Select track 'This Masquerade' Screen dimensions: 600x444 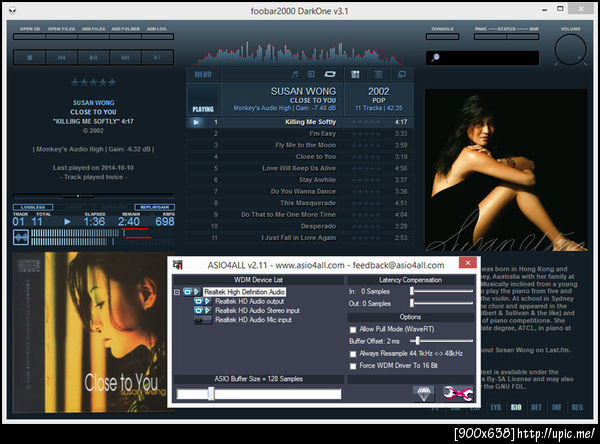click(300, 203)
